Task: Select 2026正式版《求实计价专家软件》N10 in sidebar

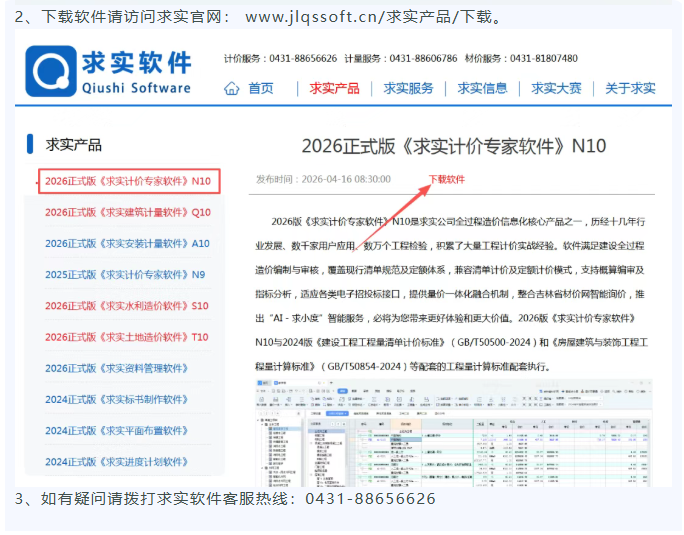Action: 129,181
